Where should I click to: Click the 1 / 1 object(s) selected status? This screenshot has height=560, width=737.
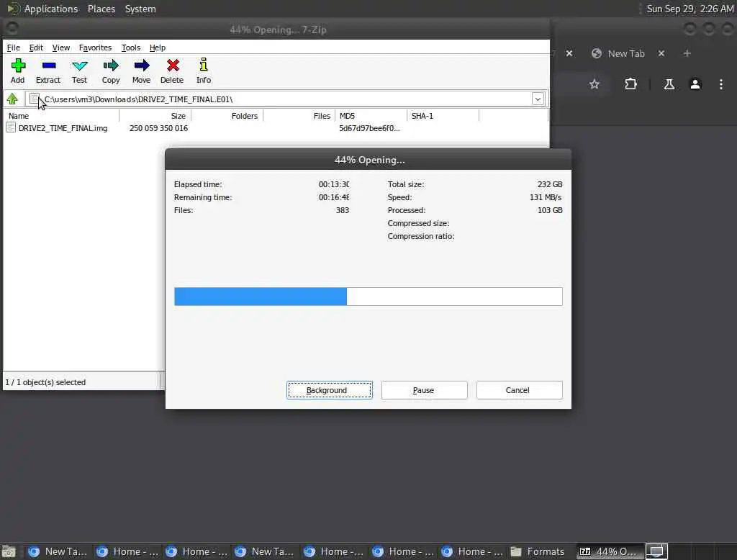[x=45, y=382]
